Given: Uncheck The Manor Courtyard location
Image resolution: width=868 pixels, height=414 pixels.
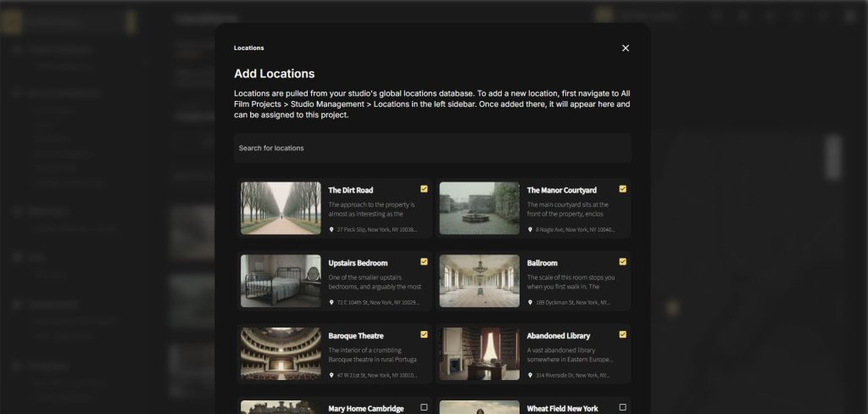Looking at the screenshot, I should point(623,189).
